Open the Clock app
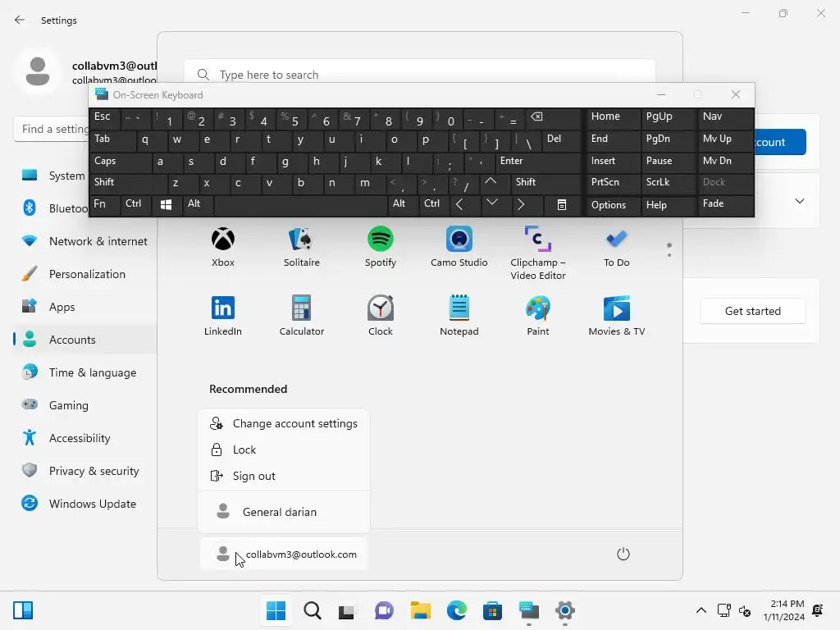This screenshot has height=630, width=840. tap(381, 316)
